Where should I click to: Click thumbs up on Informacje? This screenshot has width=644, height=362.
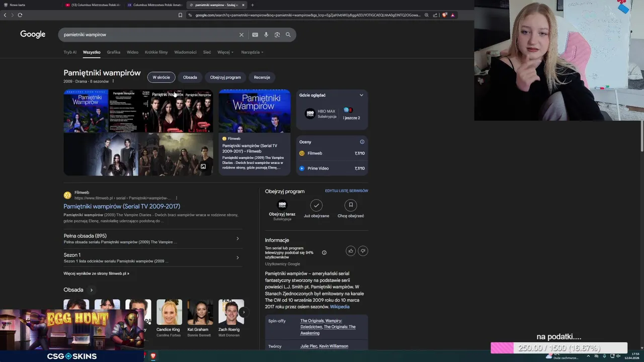point(351,251)
